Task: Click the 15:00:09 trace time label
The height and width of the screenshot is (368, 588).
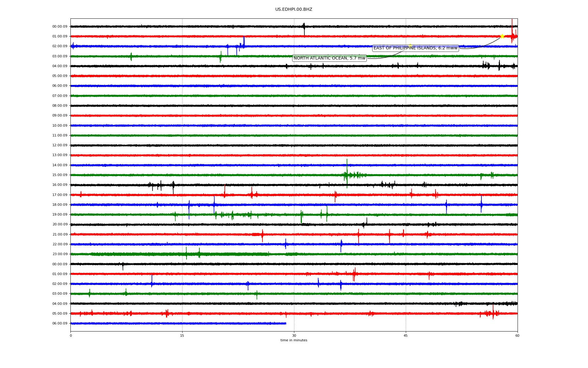Action: 60,175
